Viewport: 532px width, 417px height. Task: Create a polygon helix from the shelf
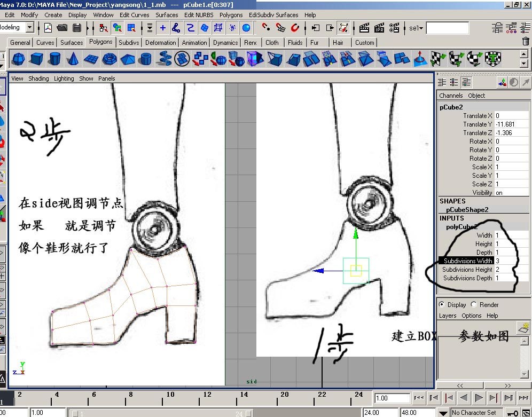pyautogui.click(x=165, y=59)
